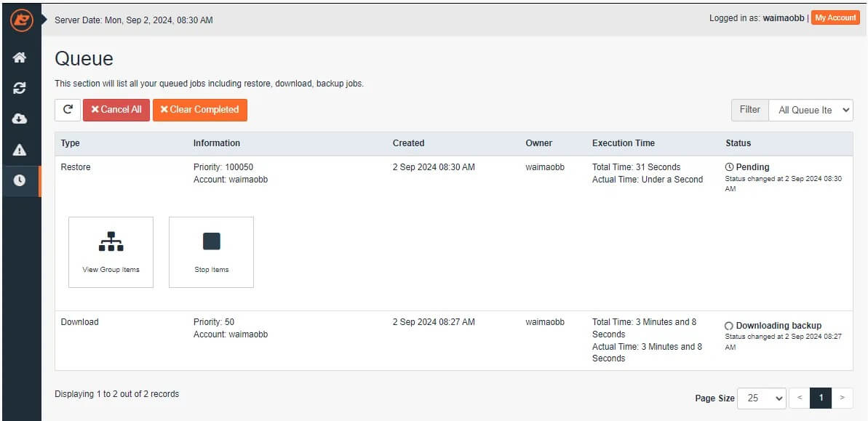Open the All Queue Items filter dropdown
868x421 pixels.
click(x=811, y=110)
